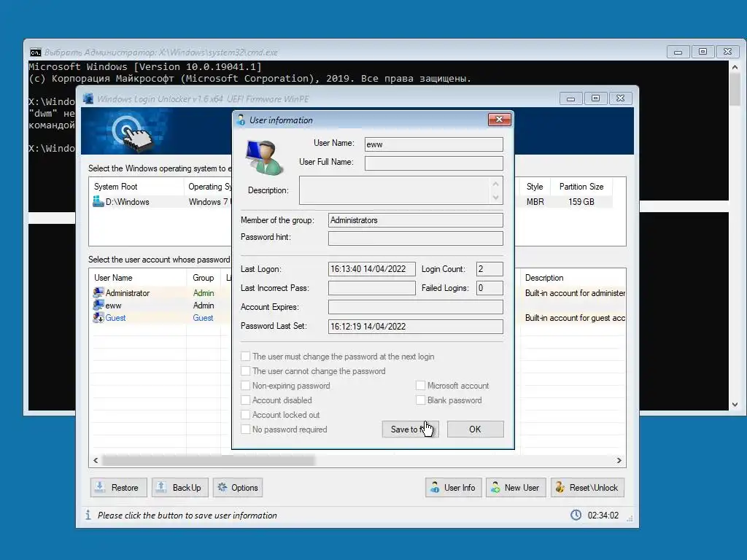Open the Options button
Image resolution: width=747 pixels, height=560 pixels.
pyautogui.click(x=238, y=488)
